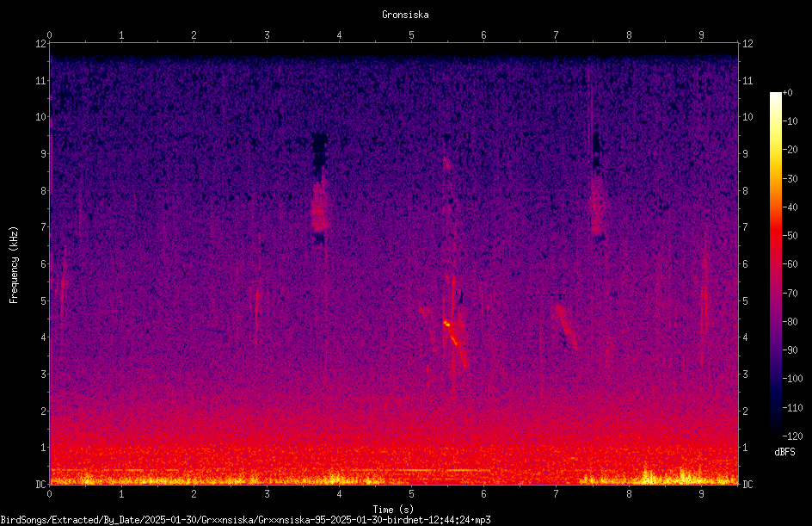Screen dimensions: 812x526
Task: Click the 12 kHz tick on left frequency axis
Action: (x=41, y=44)
